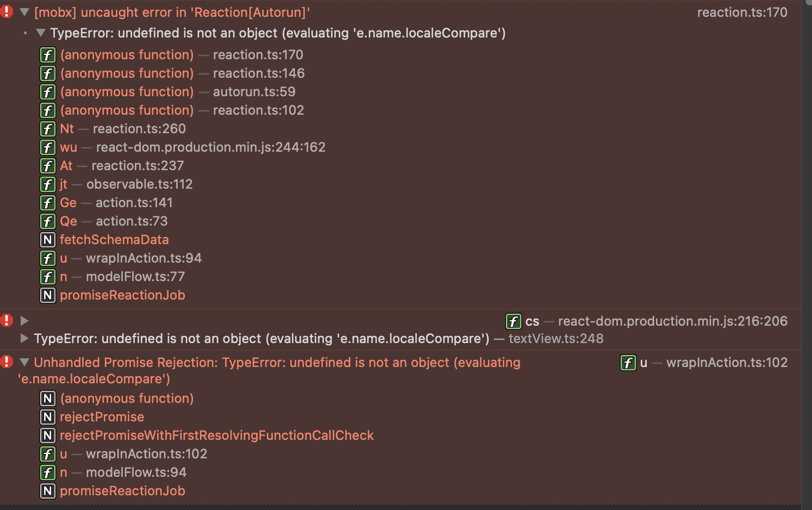This screenshot has height=510, width=812.
Task: Click the function badge beside cs
Action: click(x=514, y=321)
